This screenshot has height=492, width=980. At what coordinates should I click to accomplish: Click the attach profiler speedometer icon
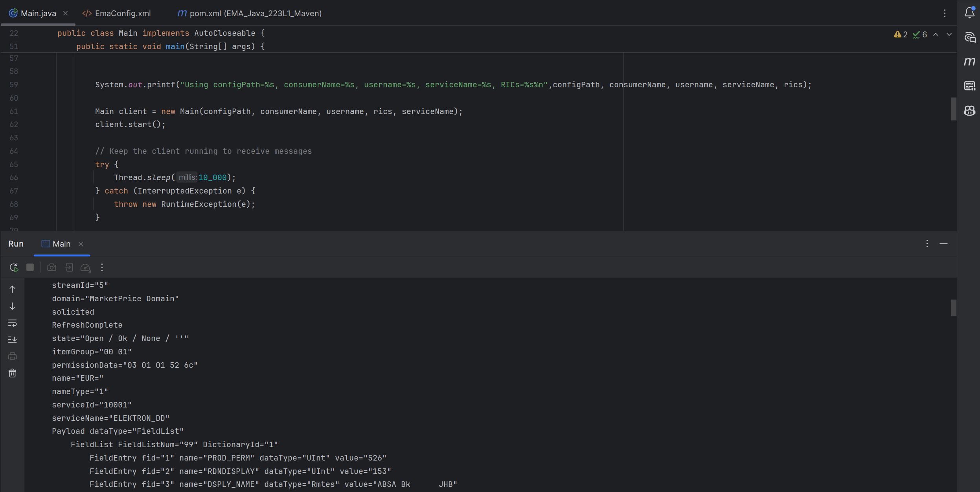click(x=85, y=267)
